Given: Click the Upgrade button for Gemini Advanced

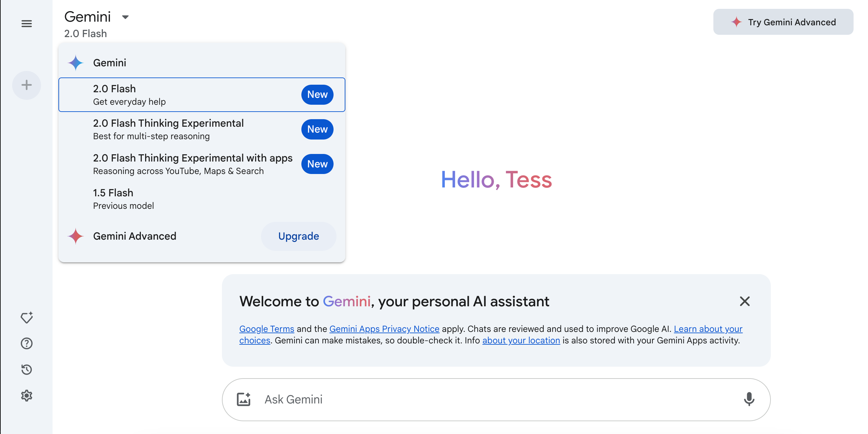Looking at the screenshot, I should (299, 236).
